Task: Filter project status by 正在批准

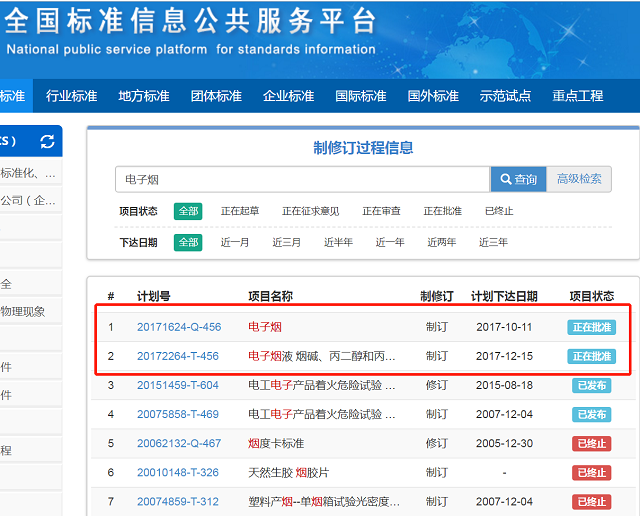Action: [x=442, y=211]
